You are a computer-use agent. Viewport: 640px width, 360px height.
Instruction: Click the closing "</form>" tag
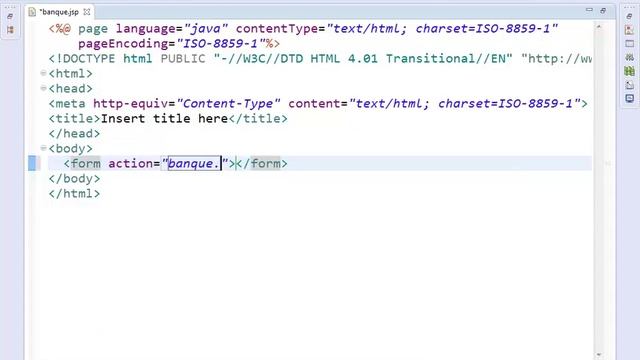(x=262, y=164)
